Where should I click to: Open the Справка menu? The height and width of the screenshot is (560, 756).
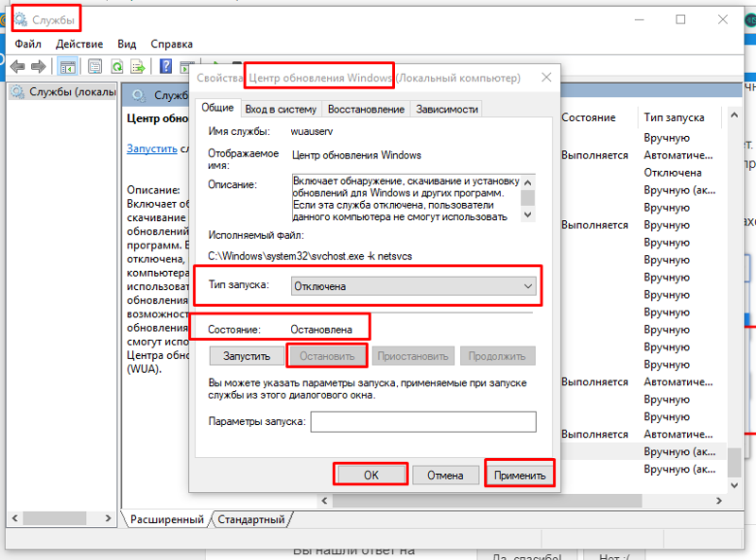coord(172,44)
